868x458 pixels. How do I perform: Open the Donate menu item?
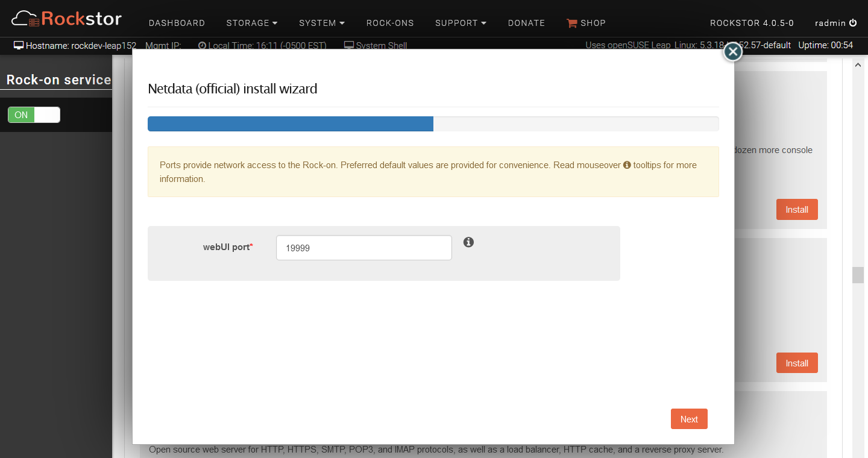(x=526, y=23)
